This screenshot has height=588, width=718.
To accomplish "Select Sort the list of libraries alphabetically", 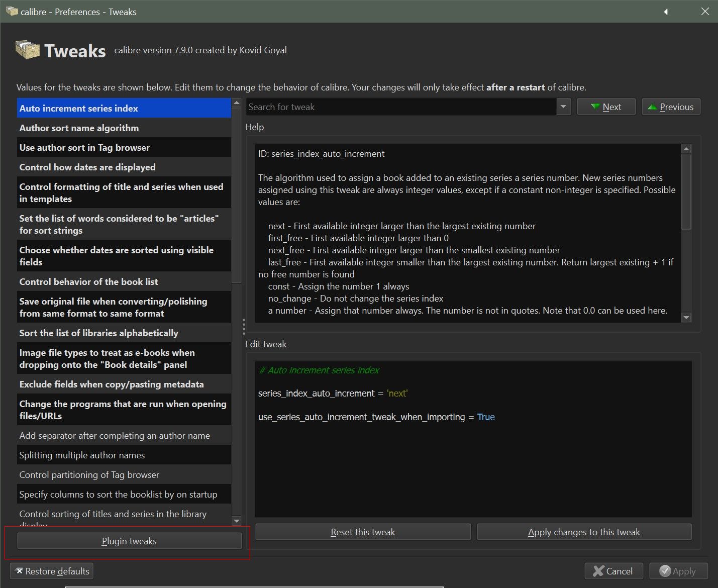I will coord(124,333).
